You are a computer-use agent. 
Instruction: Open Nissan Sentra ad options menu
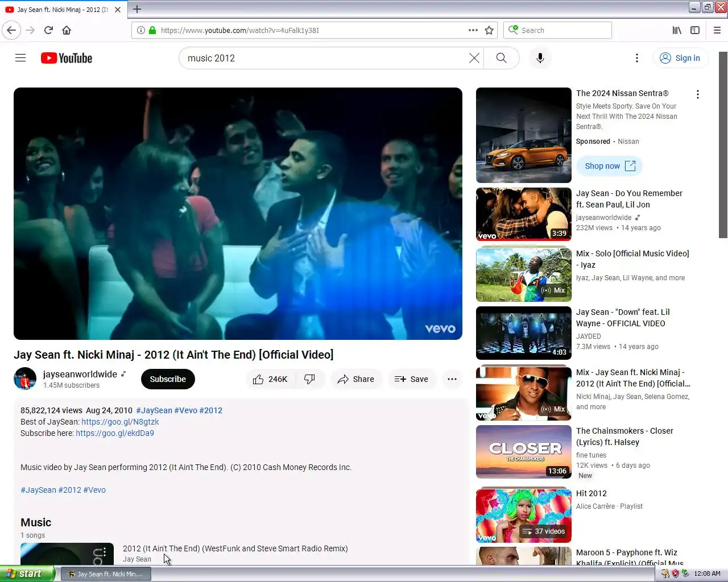(x=698, y=94)
